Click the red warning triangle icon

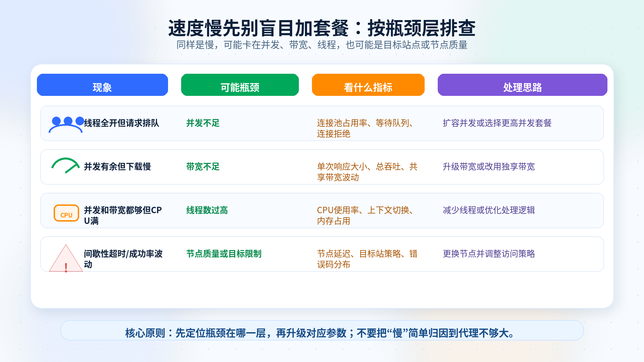(x=66, y=258)
